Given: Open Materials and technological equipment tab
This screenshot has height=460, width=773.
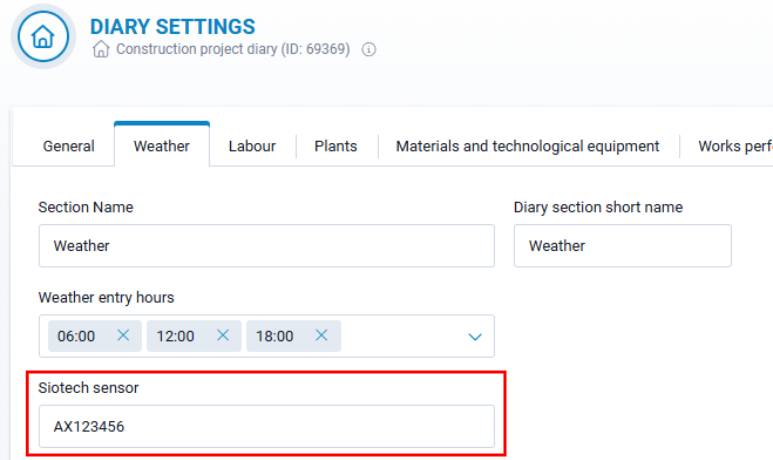Looking at the screenshot, I should tap(527, 146).
